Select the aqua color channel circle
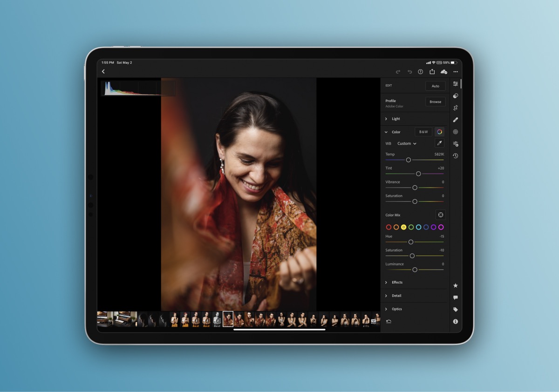 click(418, 227)
